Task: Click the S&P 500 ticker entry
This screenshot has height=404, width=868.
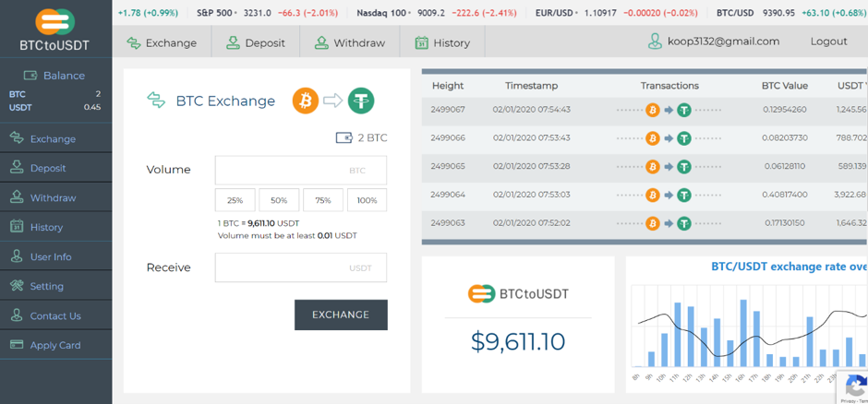Action: pyautogui.click(x=268, y=12)
